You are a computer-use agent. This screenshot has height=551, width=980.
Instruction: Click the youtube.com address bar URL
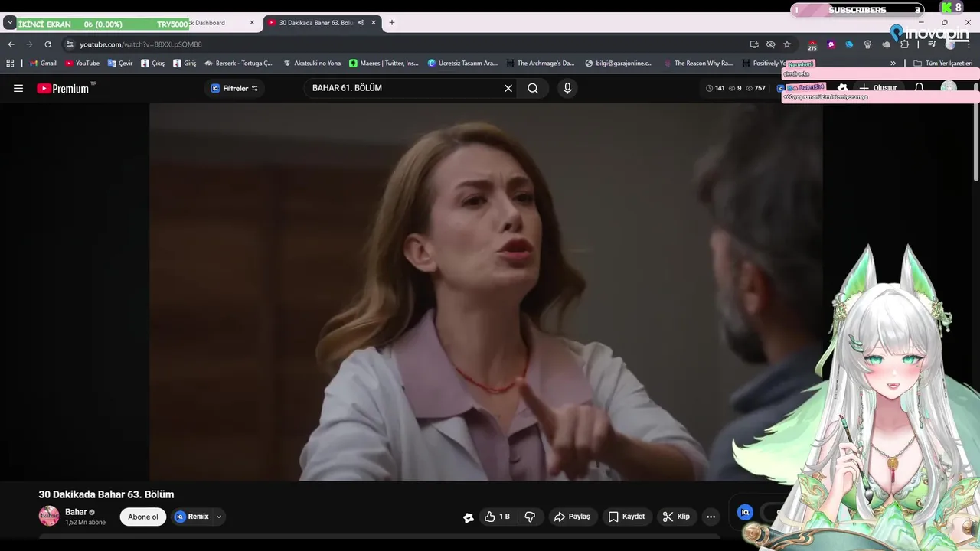coord(141,44)
